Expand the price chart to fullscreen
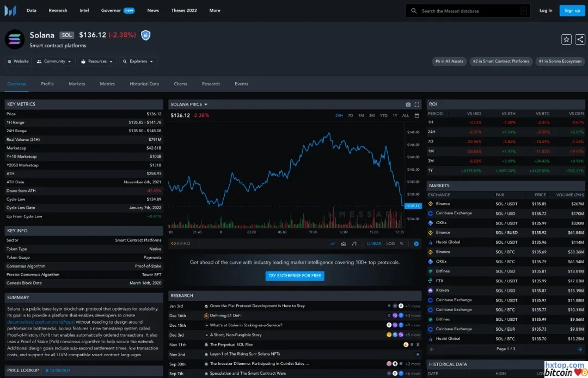This screenshot has width=588, height=378. point(417,104)
